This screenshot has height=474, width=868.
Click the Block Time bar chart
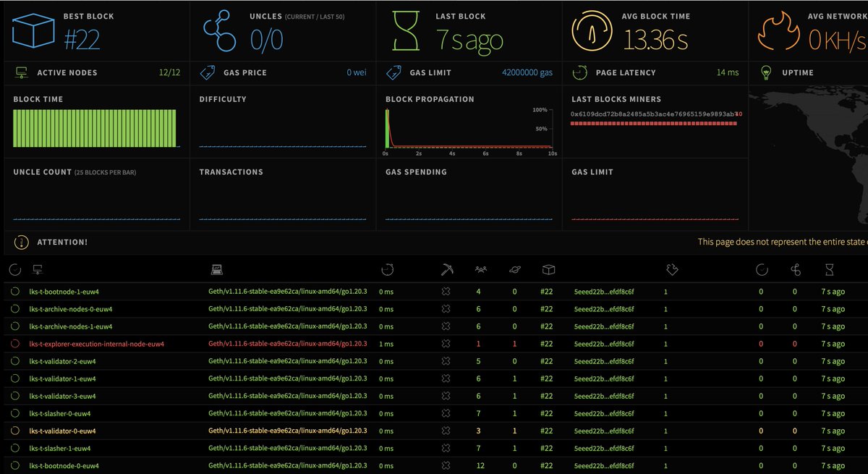click(x=95, y=128)
